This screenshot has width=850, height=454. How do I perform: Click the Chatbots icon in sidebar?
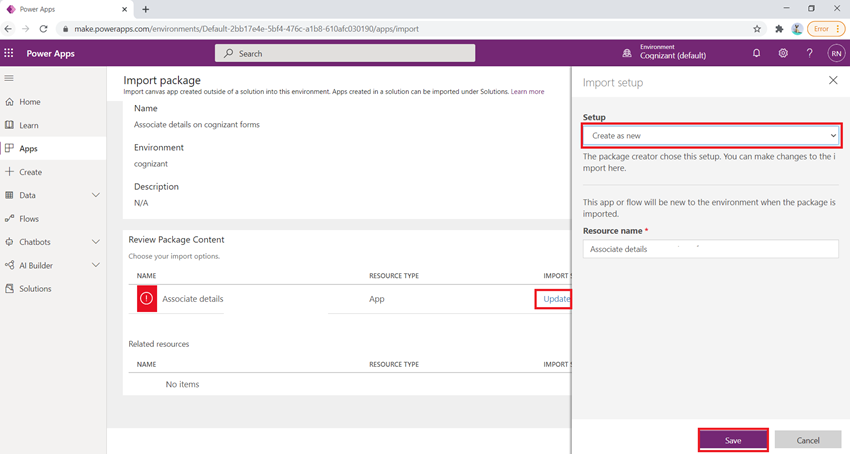(9, 242)
